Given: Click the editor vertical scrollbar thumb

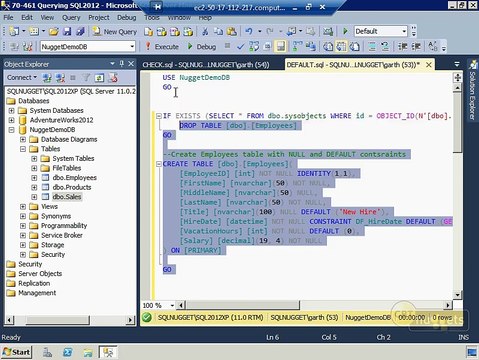Looking at the screenshot, I should pyautogui.click(x=457, y=122).
